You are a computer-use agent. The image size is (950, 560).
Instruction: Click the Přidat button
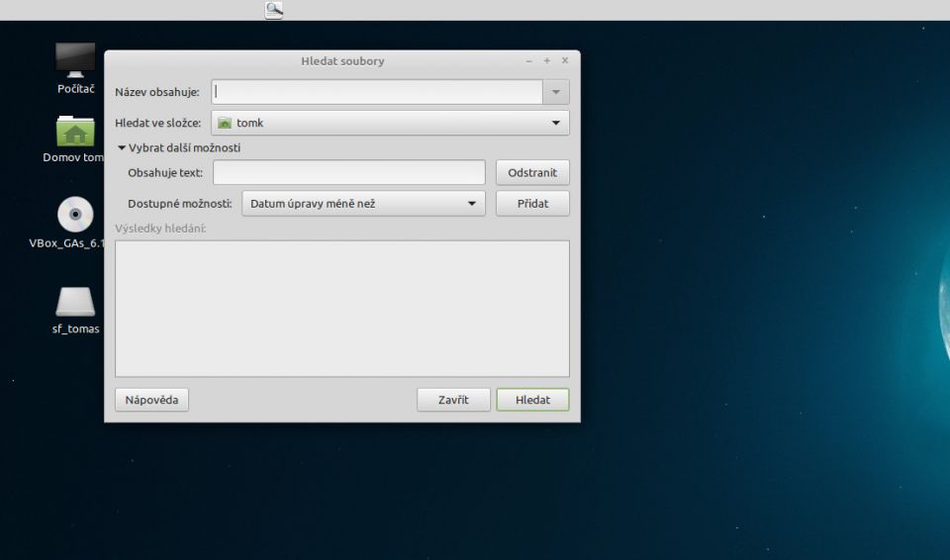tap(532, 204)
